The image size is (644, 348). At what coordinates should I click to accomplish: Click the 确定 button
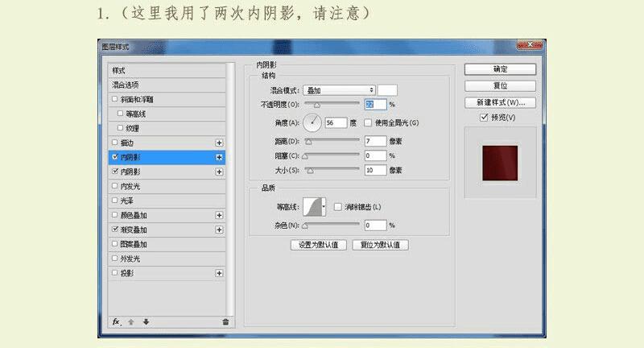point(500,69)
